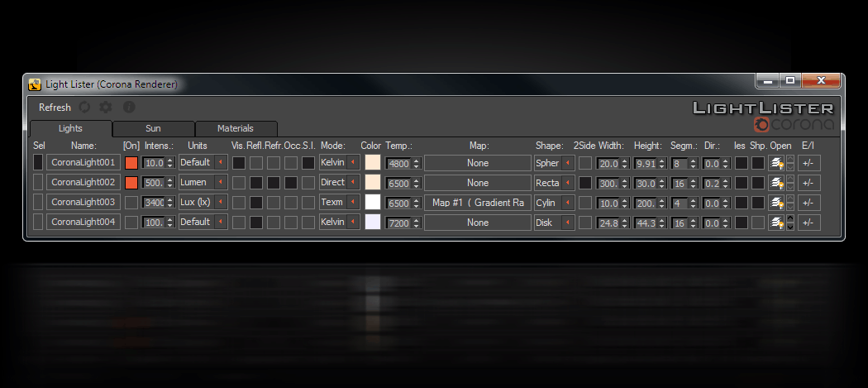The image size is (868, 388).
Task: Open the Spher shape dropdown
Action: tap(555, 163)
